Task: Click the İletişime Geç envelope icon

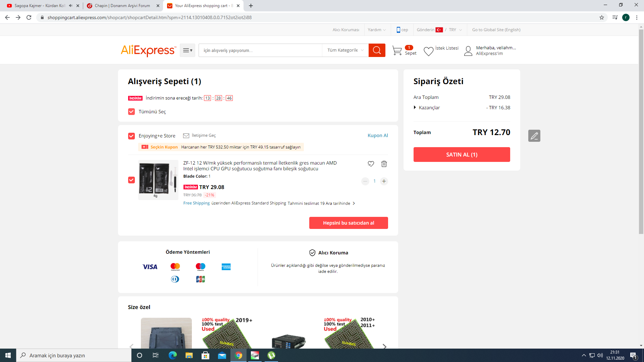Action: pos(186,136)
